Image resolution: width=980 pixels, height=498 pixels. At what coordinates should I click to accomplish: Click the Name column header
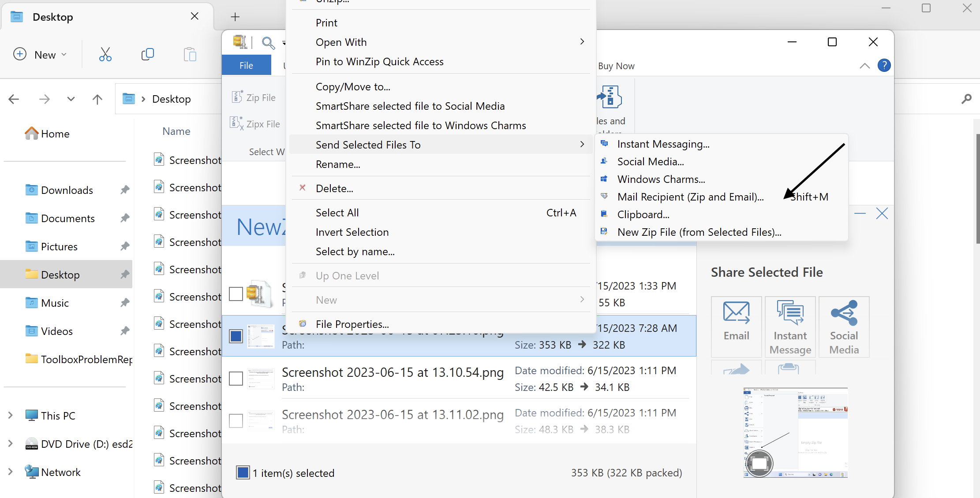point(176,131)
